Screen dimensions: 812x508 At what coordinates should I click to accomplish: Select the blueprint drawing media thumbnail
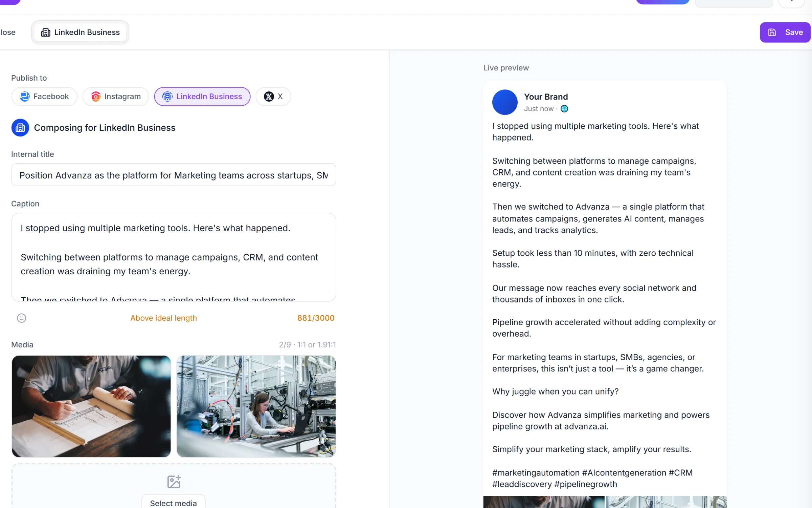click(x=91, y=406)
